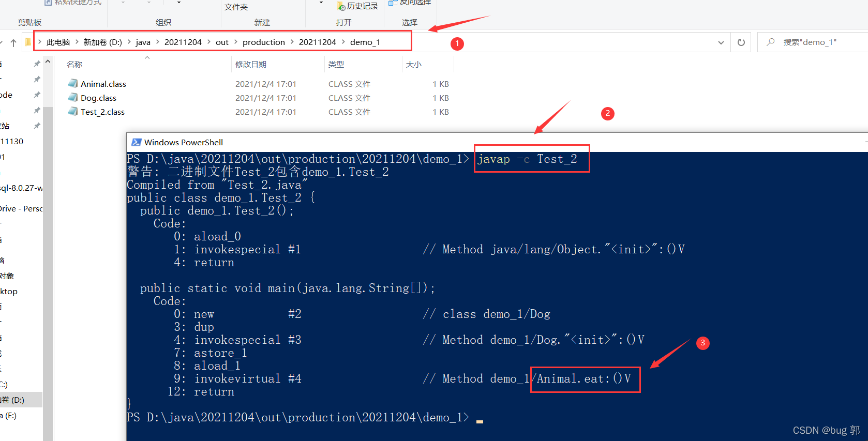Select the sql-8.0.27-w item in nav pane
Image resolution: width=868 pixels, height=441 pixels.
tap(21, 188)
